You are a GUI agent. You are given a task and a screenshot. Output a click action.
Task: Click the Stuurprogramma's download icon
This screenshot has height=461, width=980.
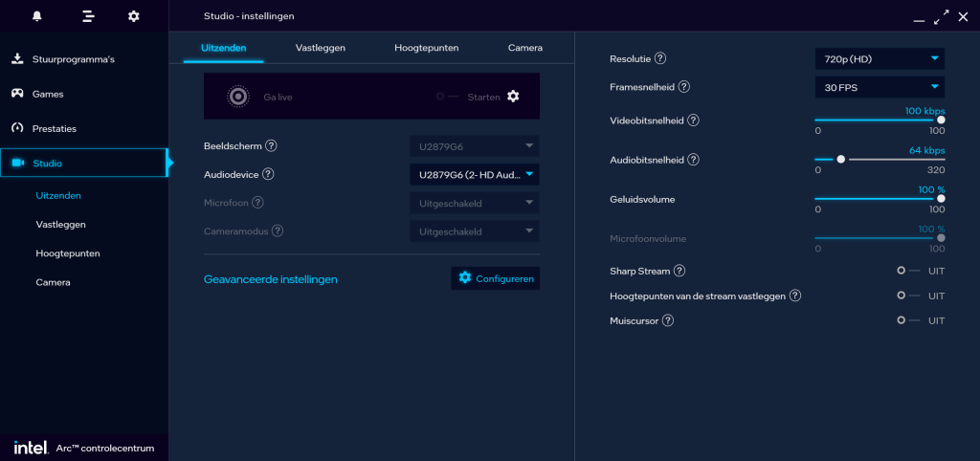(17, 58)
